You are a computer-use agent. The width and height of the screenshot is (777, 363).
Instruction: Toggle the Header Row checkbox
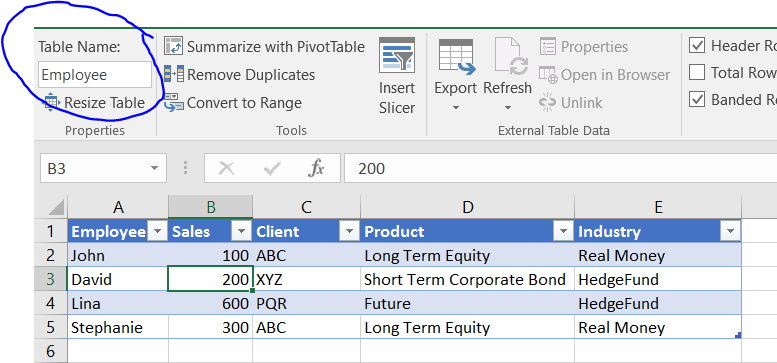tap(697, 46)
